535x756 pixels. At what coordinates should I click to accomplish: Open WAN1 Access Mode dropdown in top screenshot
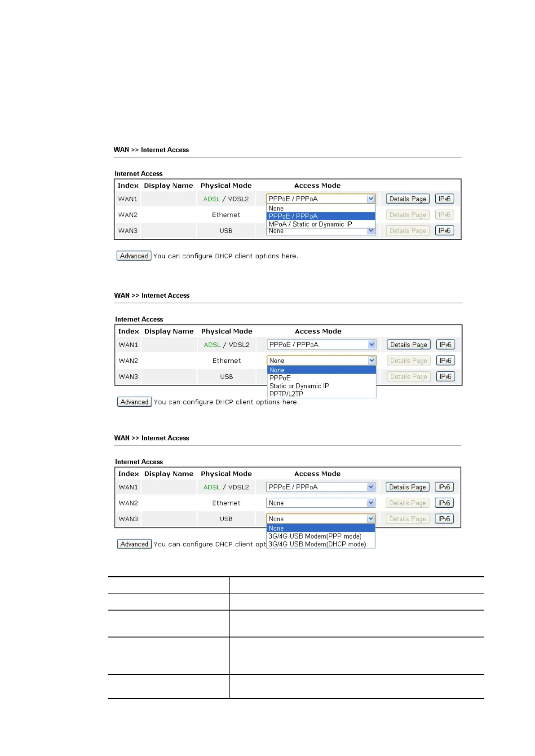pyautogui.click(x=321, y=199)
